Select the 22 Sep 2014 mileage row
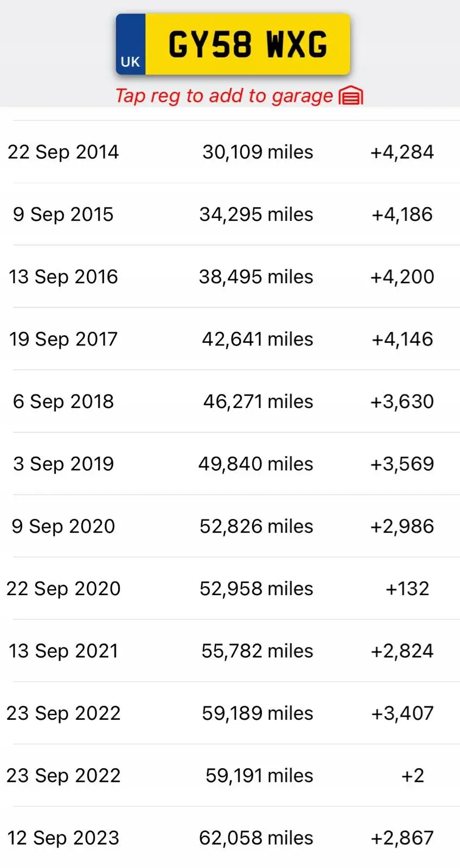460x868 pixels. (x=230, y=152)
